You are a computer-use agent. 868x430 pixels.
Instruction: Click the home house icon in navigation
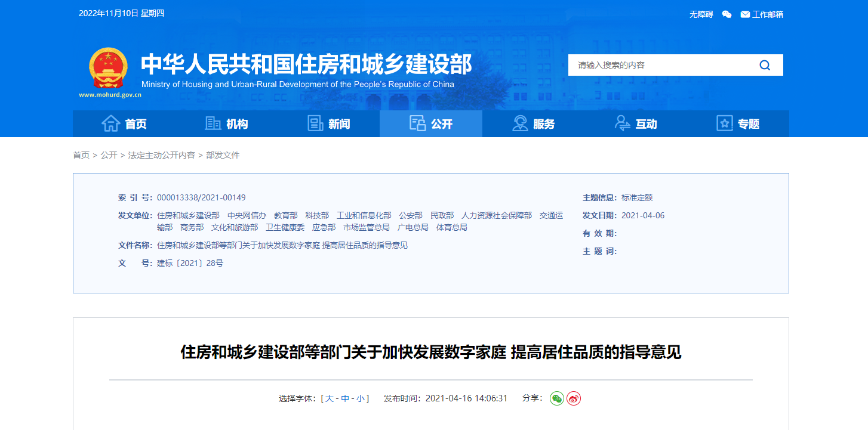point(110,123)
